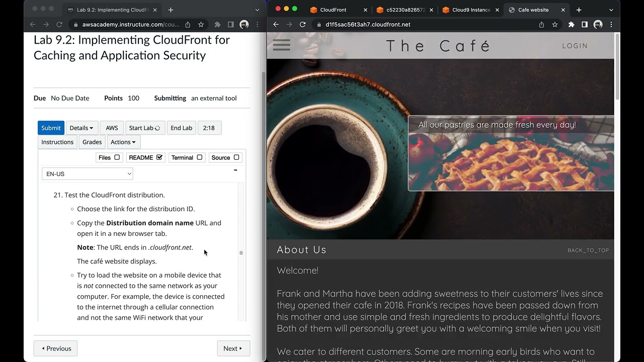Uncheck the README checkbox
The width and height of the screenshot is (644, 362).
(x=159, y=157)
